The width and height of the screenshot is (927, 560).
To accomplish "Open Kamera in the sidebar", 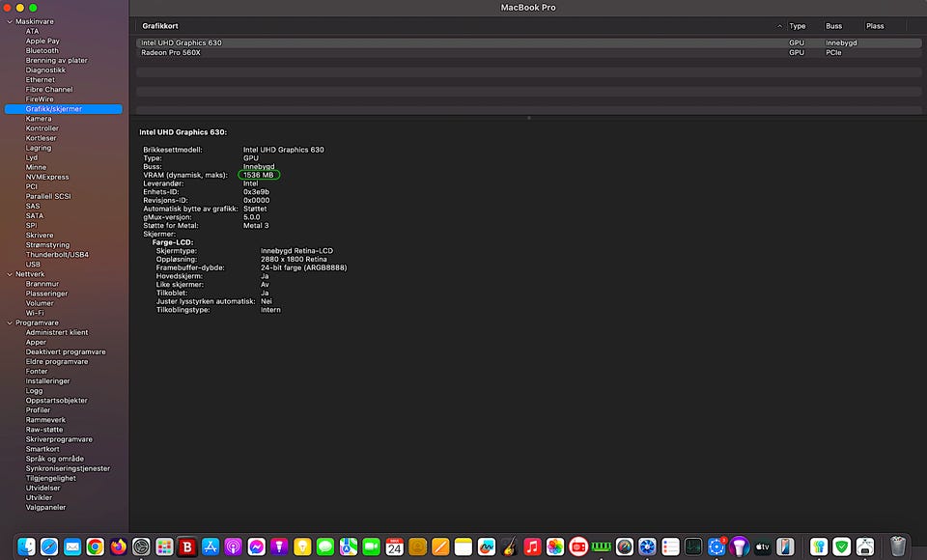I will [39, 119].
